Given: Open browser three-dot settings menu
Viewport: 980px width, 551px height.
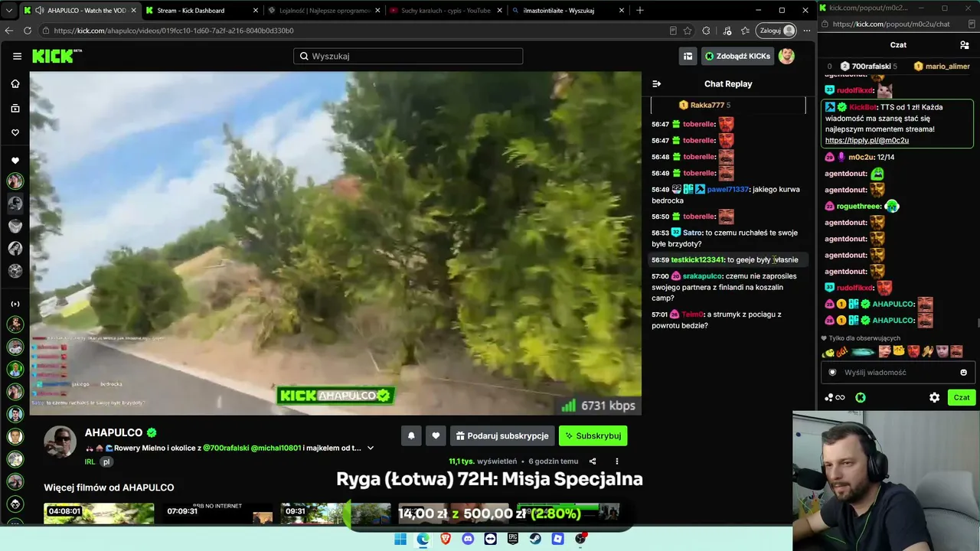Looking at the screenshot, I should [x=806, y=31].
